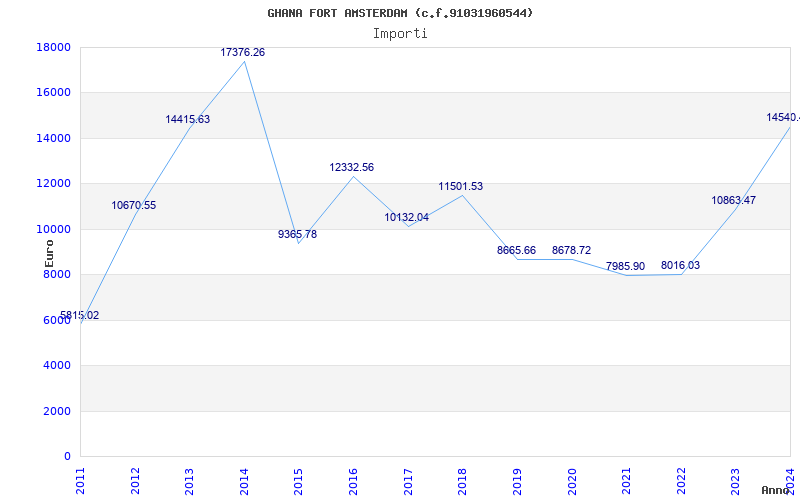Click the 2014 year label

pos(244,481)
